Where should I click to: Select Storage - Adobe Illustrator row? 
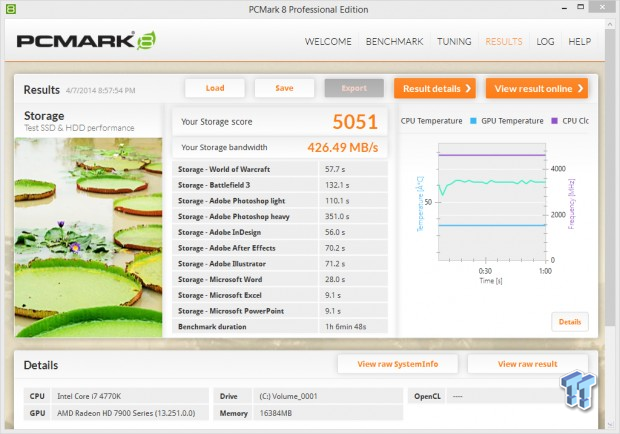click(x=280, y=264)
